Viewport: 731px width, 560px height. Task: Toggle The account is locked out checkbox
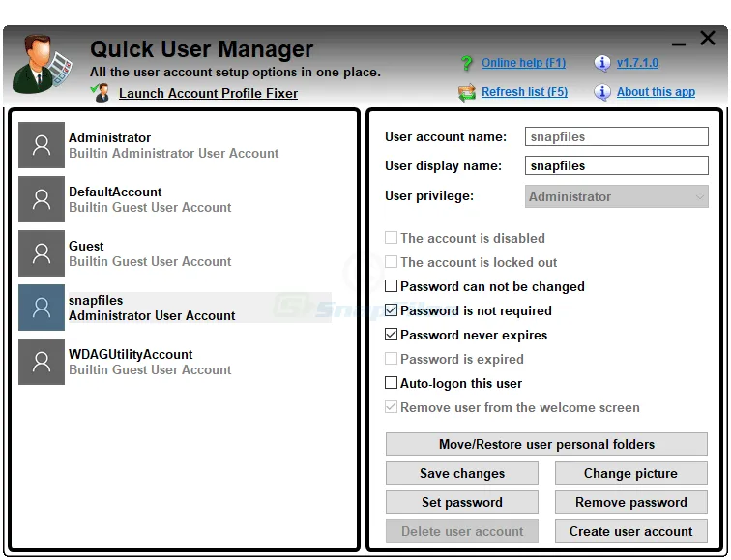391,262
